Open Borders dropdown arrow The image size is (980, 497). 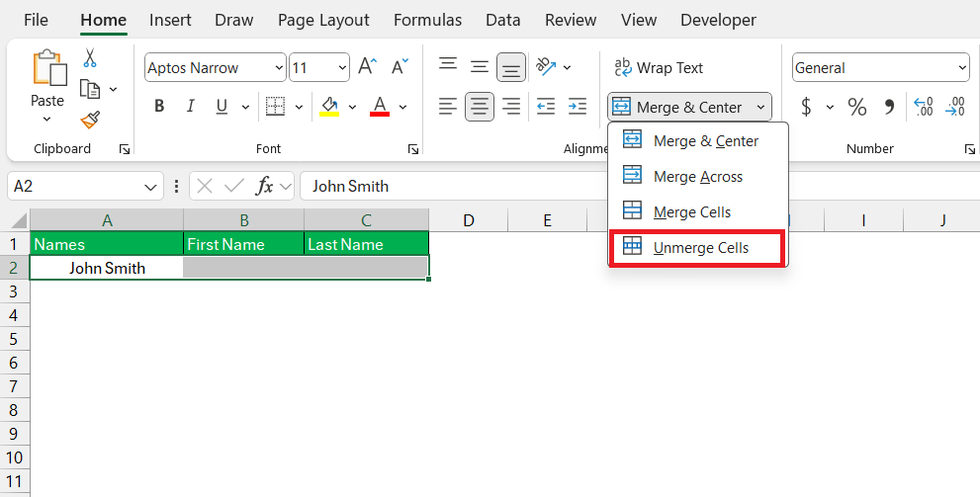pyautogui.click(x=299, y=108)
